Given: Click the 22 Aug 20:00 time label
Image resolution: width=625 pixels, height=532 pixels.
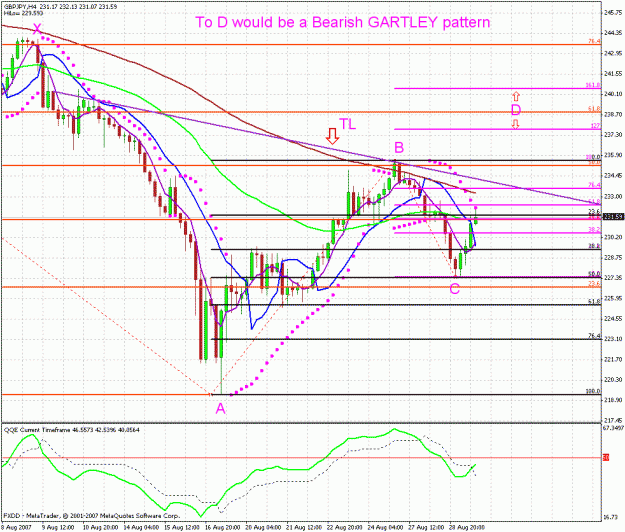Looking at the screenshot, I should click(345, 528).
